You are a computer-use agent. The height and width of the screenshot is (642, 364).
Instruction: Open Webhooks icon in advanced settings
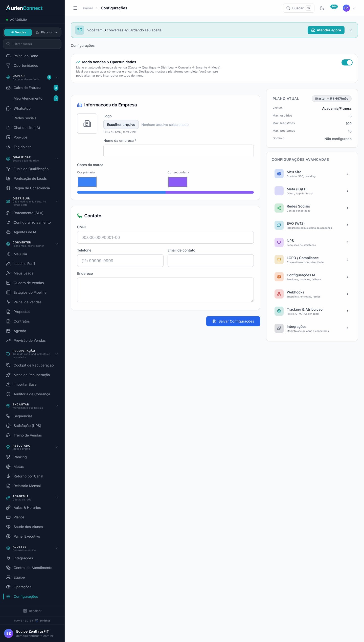click(279, 294)
